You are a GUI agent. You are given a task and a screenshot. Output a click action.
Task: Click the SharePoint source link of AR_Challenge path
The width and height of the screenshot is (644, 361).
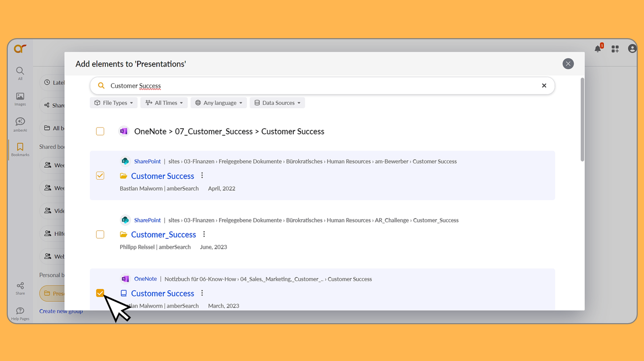(147, 220)
